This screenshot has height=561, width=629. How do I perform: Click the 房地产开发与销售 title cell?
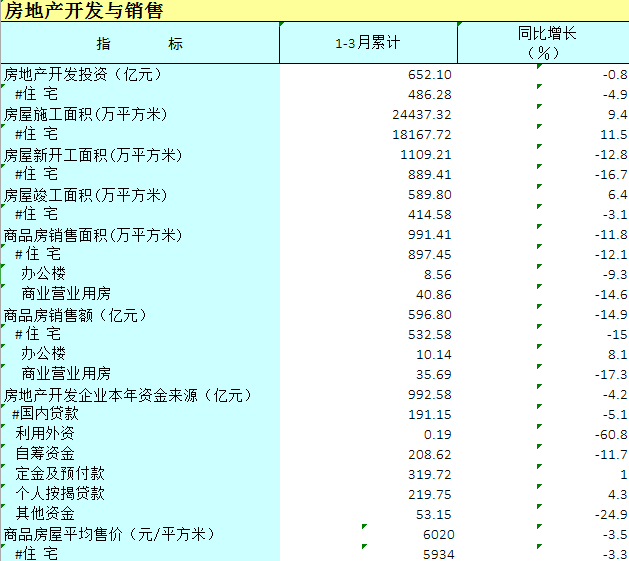(85, 11)
